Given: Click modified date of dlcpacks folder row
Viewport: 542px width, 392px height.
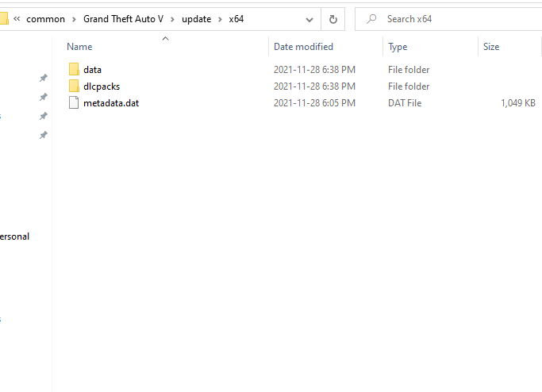Looking at the screenshot, I should point(314,86).
